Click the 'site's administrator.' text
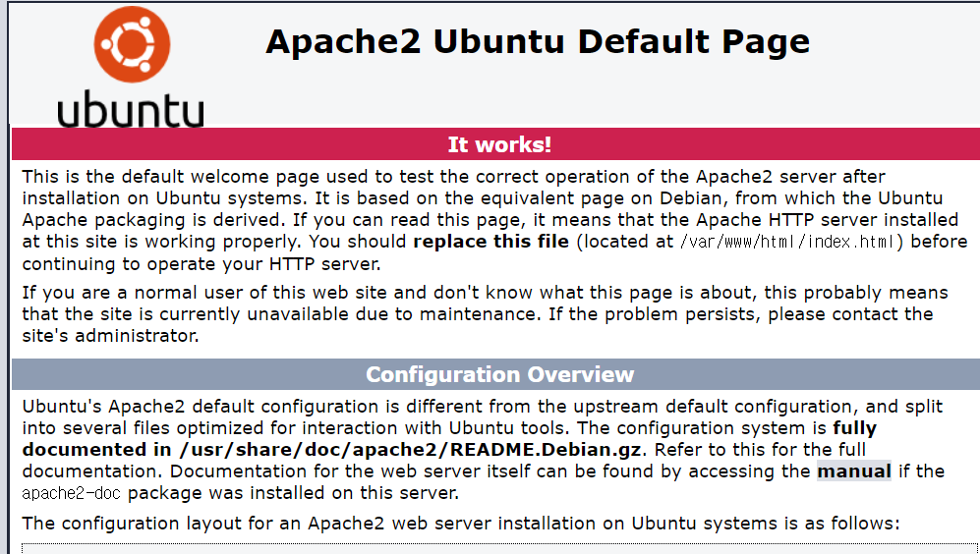The height and width of the screenshot is (554, 980). (111, 336)
